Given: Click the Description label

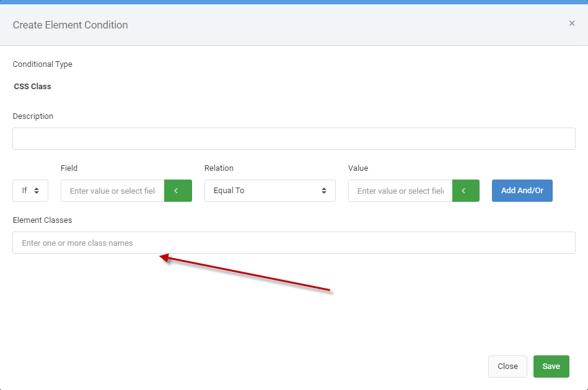Looking at the screenshot, I should pos(33,116).
